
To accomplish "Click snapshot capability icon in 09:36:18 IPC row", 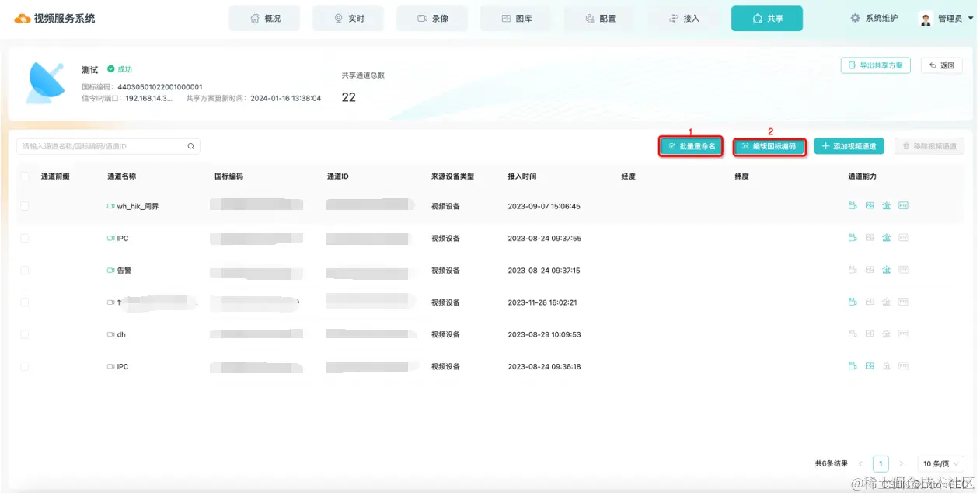I will [870, 366].
